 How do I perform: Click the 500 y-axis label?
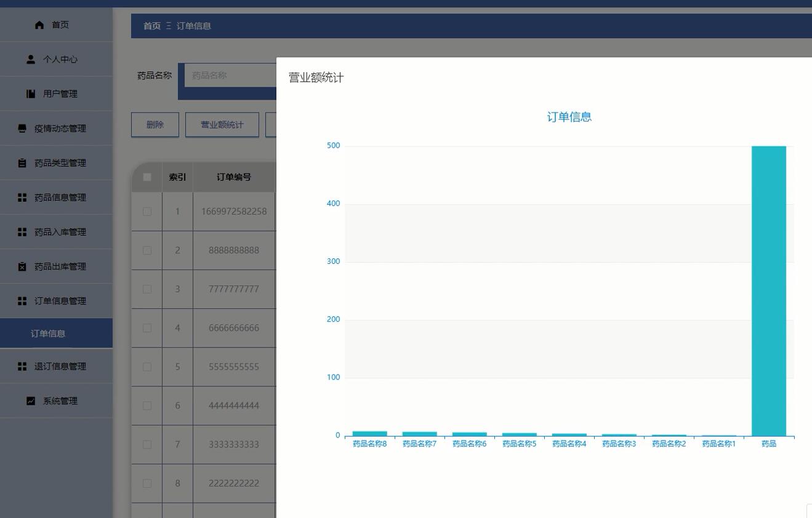[x=334, y=146]
